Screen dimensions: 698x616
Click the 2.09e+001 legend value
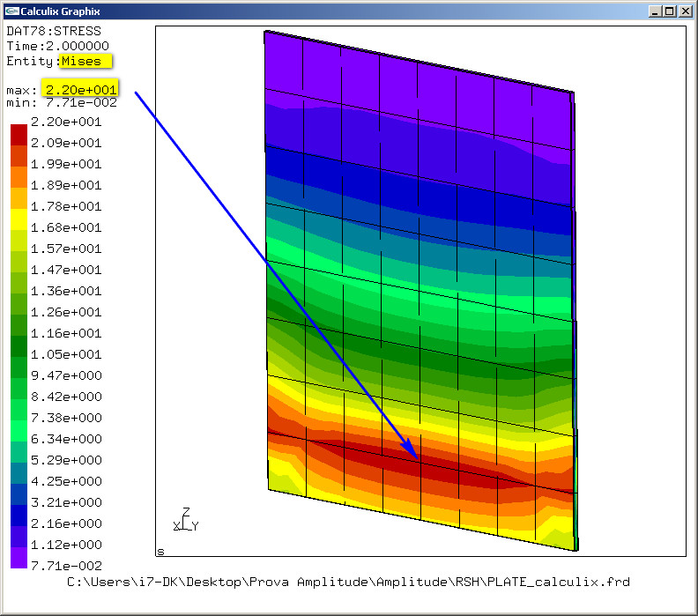(x=66, y=143)
